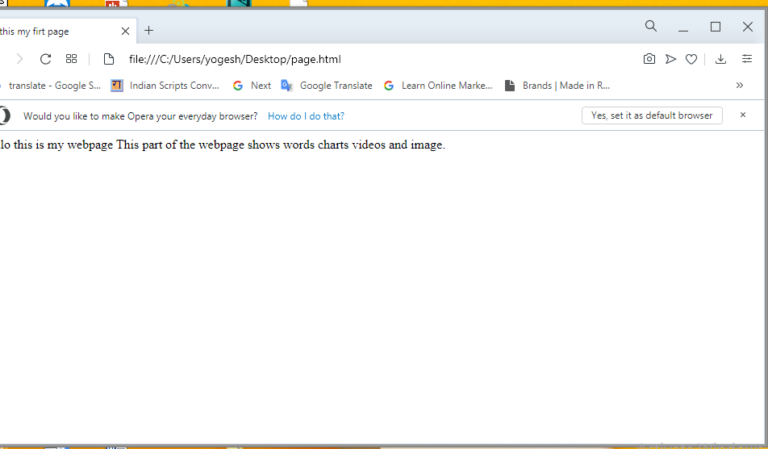This screenshot has height=449, width=768.
Task: Open the "How do I do that?" link
Action: point(306,116)
